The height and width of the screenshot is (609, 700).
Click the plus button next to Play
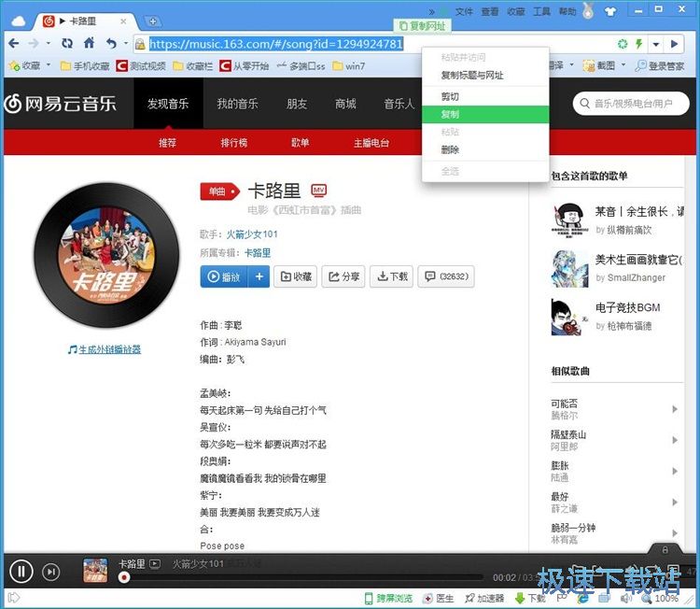(x=259, y=276)
